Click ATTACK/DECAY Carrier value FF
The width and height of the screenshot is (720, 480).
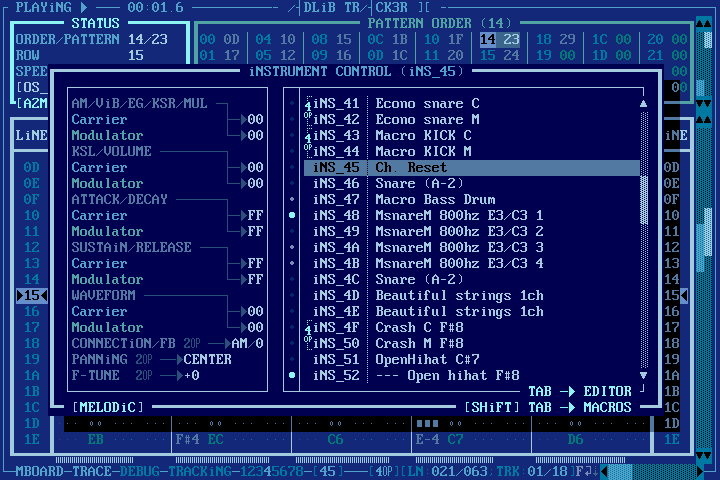coord(255,215)
